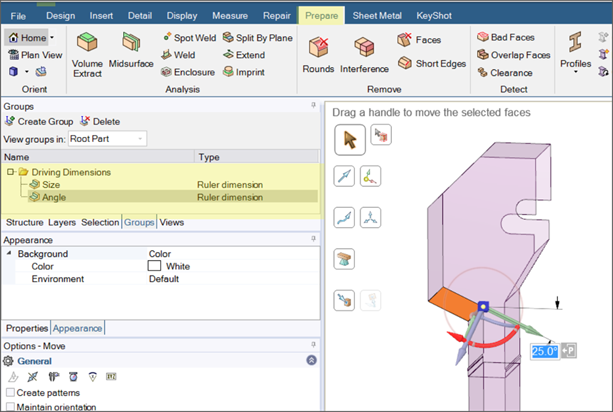Toggle the Maintain orientation checkbox
Viewport: 613px width, 412px height.
click(x=11, y=407)
